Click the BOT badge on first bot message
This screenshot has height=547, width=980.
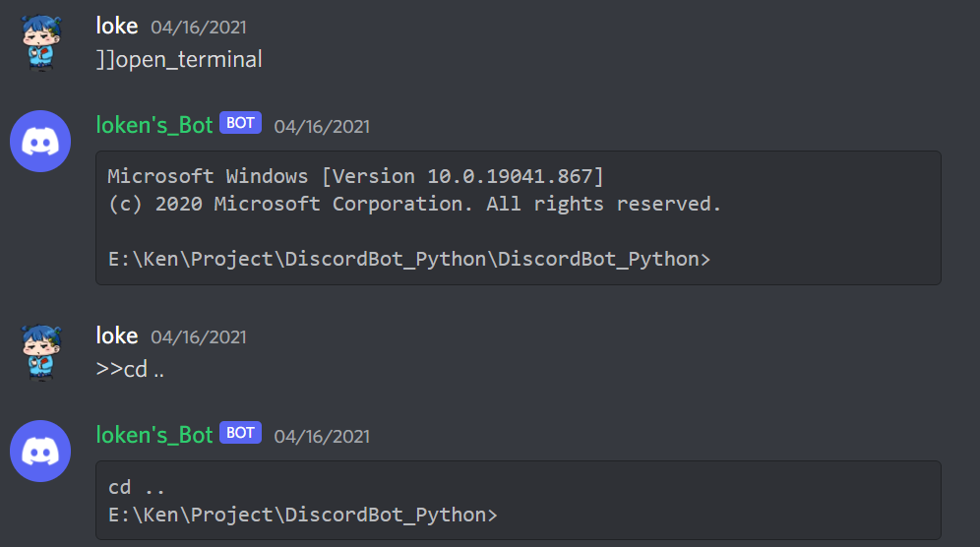(241, 123)
